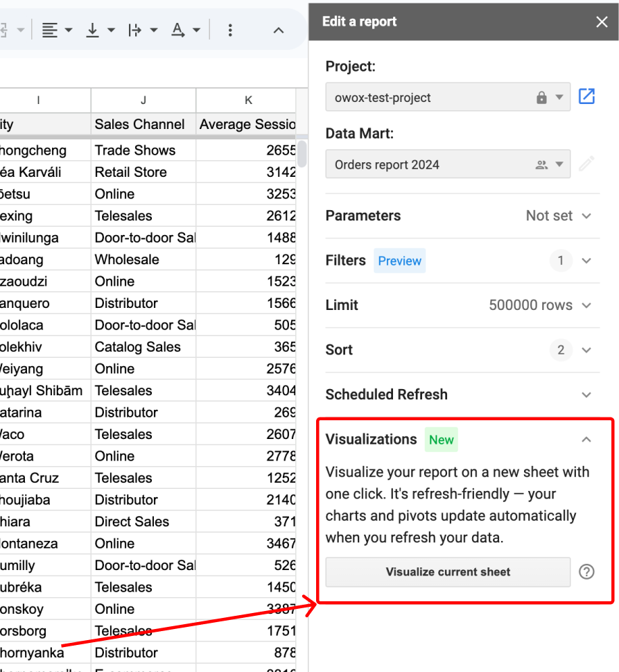Screen dimensions: 619x672
Task: Expand the Filters section
Action: tap(586, 261)
